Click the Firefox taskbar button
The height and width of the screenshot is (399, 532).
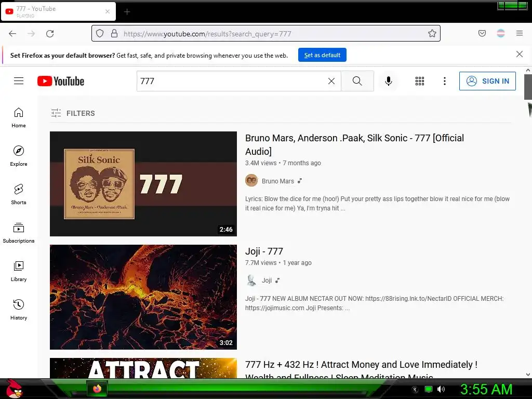tap(97, 389)
